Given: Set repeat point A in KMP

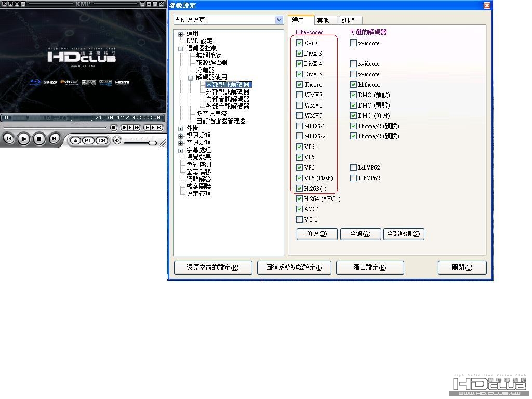Looking at the screenshot, I should (148, 128).
